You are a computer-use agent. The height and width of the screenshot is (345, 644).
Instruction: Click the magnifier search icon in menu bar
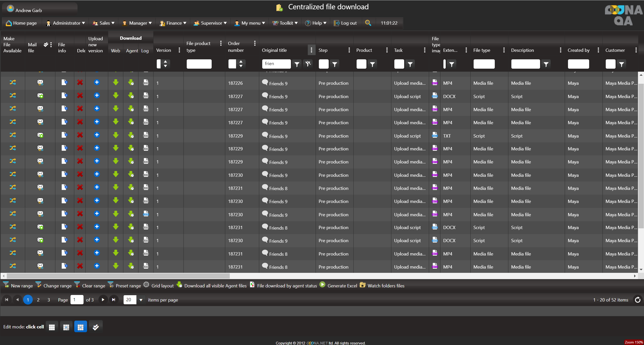(x=368, y=23)
